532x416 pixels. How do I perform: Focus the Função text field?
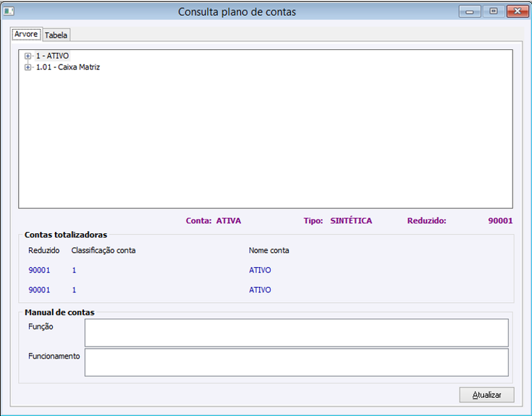point(297,333)
